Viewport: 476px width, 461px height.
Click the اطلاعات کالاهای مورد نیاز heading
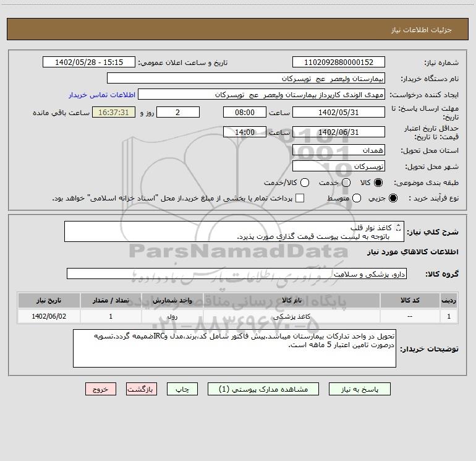(413, 252)
